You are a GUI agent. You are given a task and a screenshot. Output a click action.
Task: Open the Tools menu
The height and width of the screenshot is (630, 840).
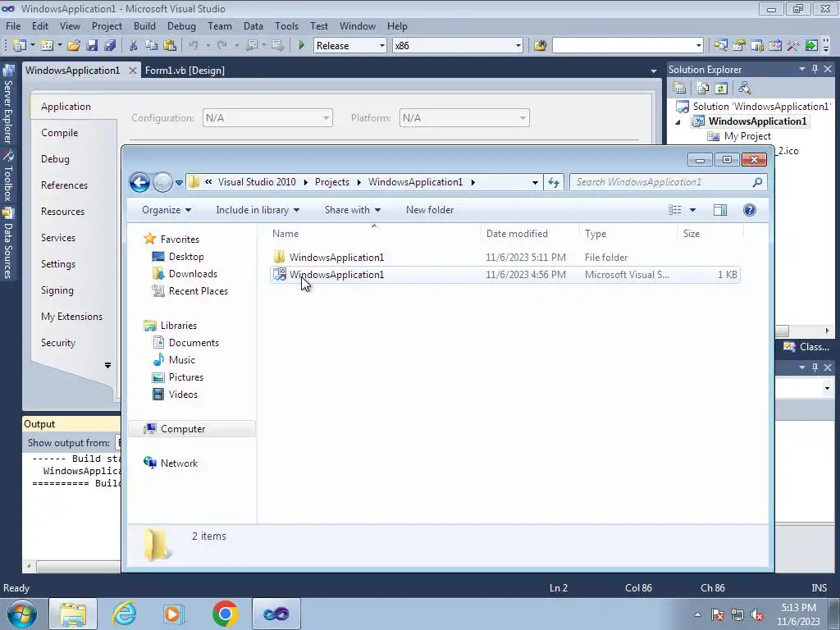[286, 25]
